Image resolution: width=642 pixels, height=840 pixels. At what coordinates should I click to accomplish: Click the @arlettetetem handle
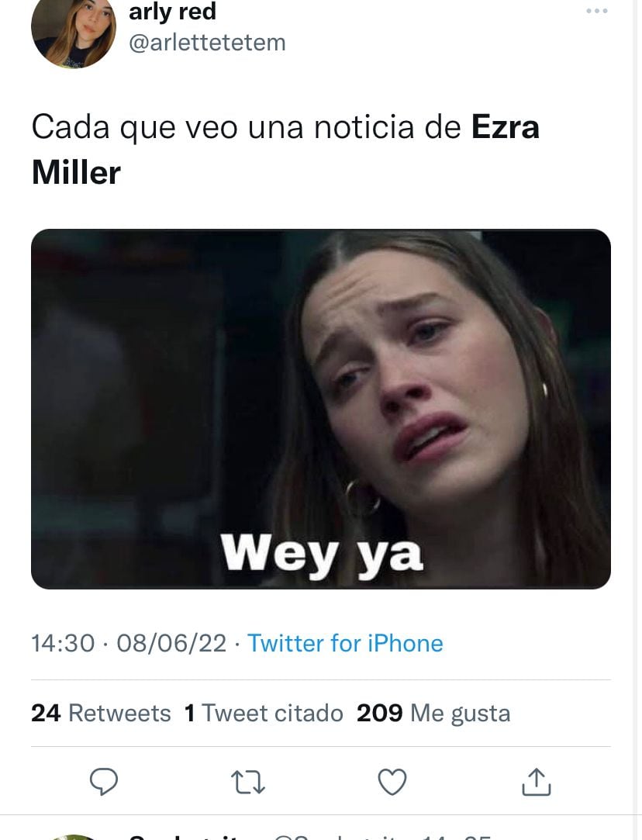[207, 43]
